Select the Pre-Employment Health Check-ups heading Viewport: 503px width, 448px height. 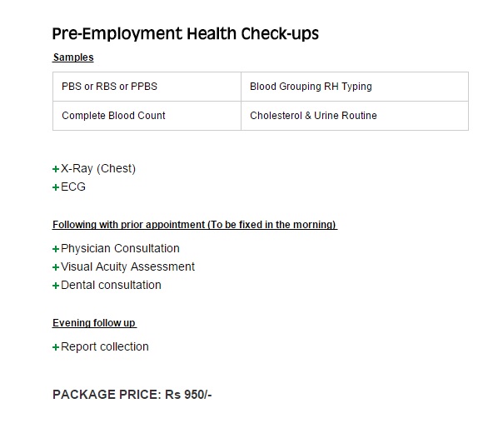[186, 34]
